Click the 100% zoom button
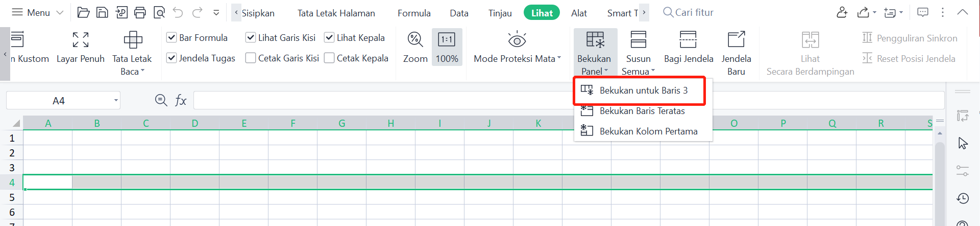Viewport: 980px width, 226px height. [x=447, y=47]
